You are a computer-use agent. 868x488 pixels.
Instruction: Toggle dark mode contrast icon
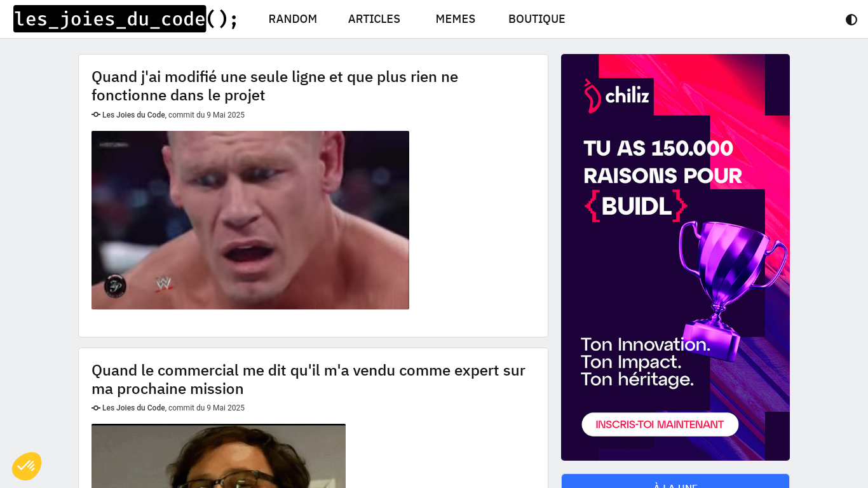[851, 19]
